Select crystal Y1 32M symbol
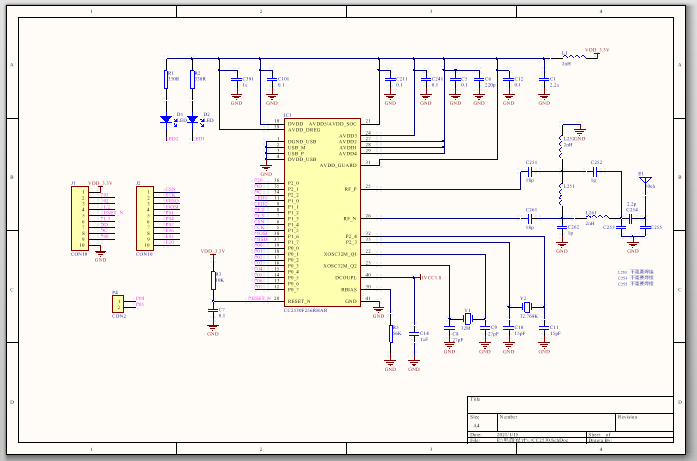 pyautogui.click(x=467, y=318)
